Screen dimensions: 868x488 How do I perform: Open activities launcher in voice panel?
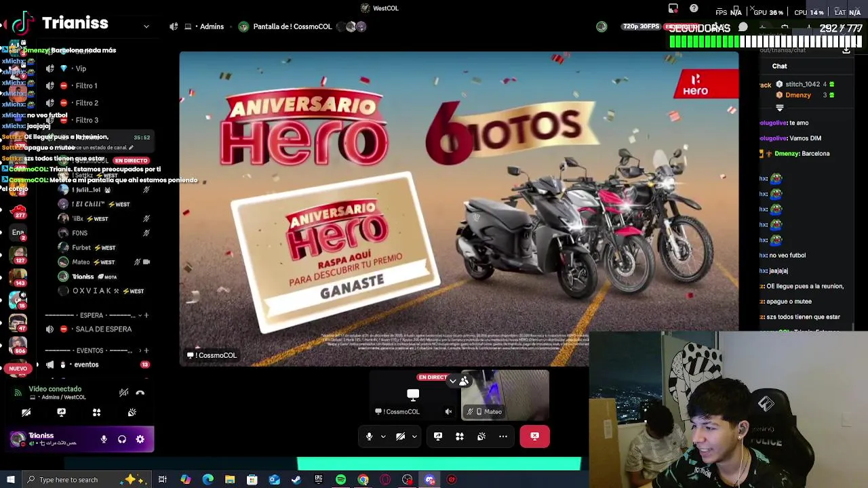pyautogui.click(x=96, y=412)
